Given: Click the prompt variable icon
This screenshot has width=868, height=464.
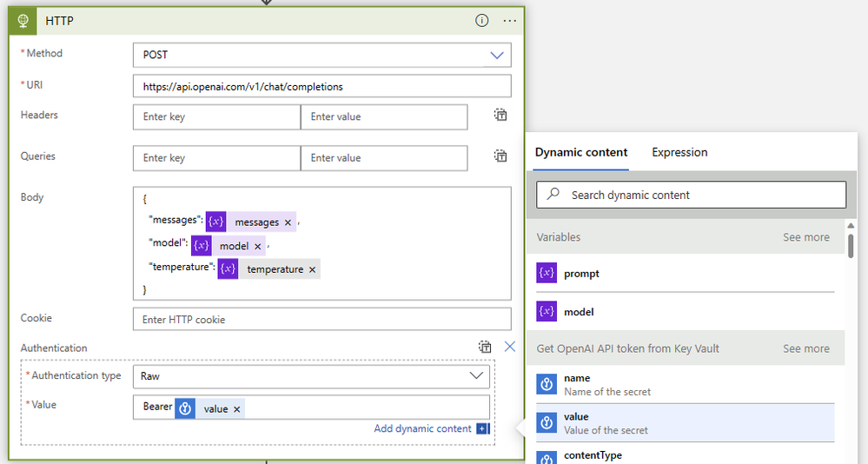Looking at the screenshot, I should pos(547,273).
